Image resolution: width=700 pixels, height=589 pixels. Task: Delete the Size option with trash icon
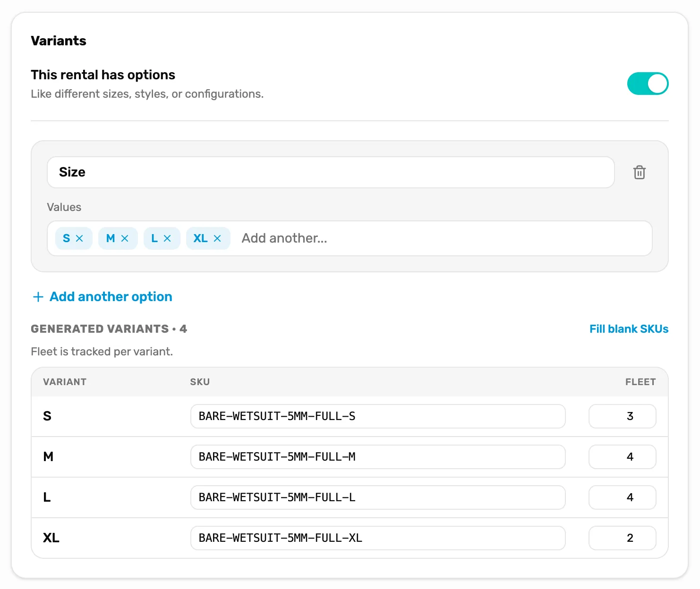639,172
